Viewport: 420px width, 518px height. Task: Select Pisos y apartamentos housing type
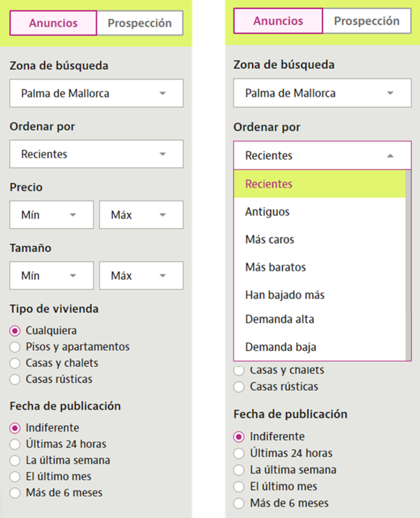15,347
